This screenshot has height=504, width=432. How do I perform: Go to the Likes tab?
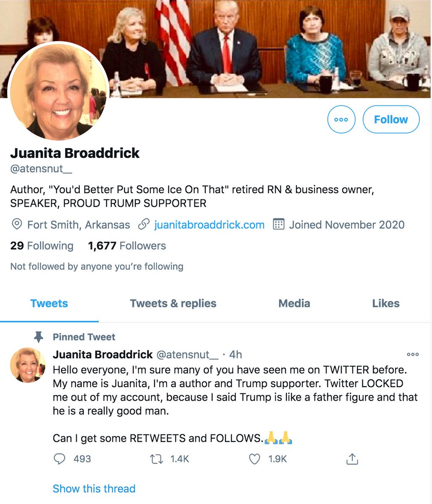click(386, 304)
